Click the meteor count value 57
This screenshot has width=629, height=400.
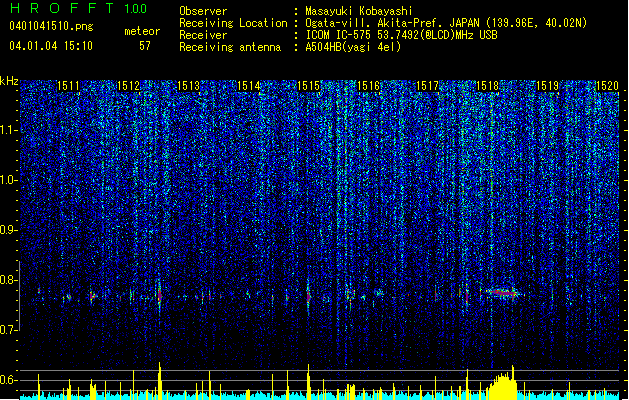(x=145, y=46)
